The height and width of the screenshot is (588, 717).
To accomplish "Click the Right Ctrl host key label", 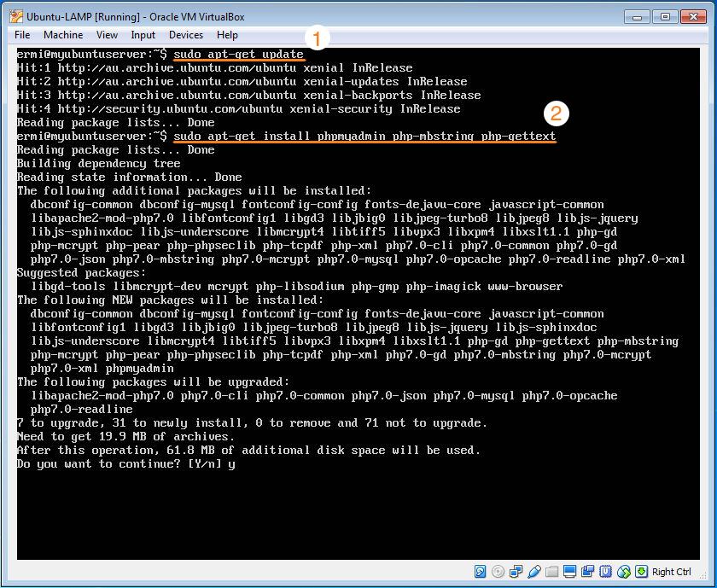I will tap(671, 572).
